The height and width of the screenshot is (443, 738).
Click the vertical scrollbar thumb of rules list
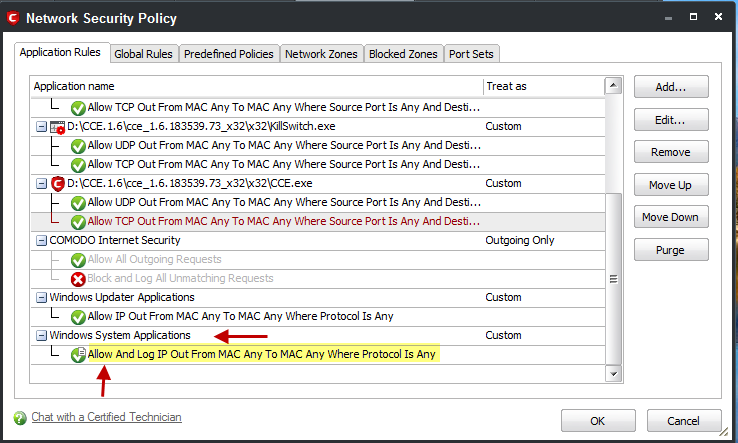click(x=613, y=279)
